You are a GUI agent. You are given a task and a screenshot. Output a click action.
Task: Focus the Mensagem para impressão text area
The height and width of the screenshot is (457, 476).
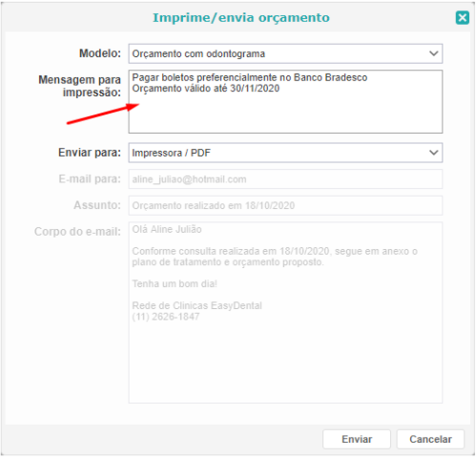[x=285, y=101]
